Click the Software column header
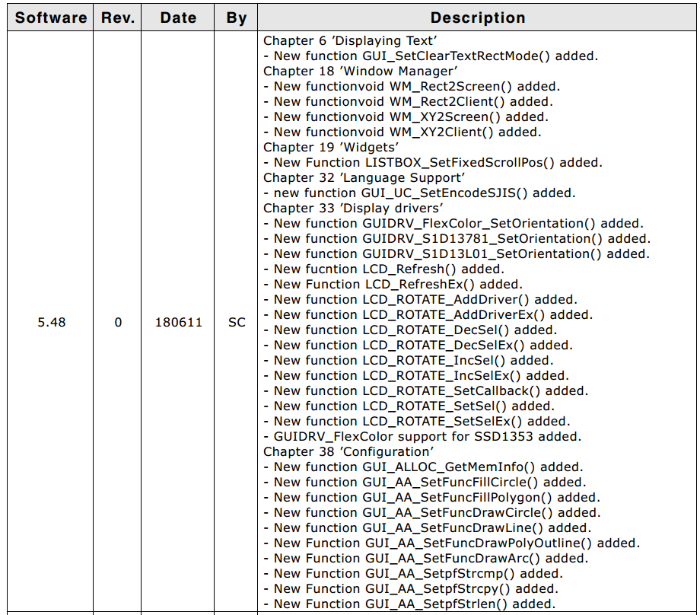 (50, 18)
